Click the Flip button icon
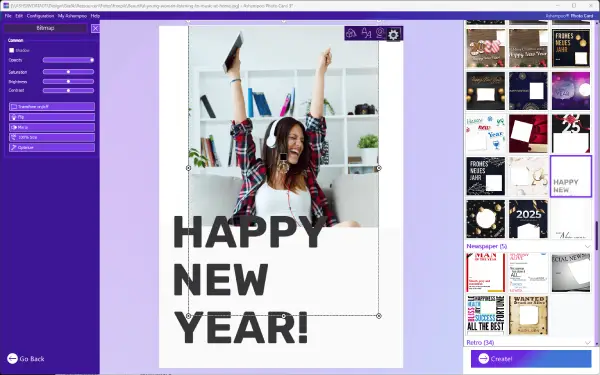 click(14, 117)
